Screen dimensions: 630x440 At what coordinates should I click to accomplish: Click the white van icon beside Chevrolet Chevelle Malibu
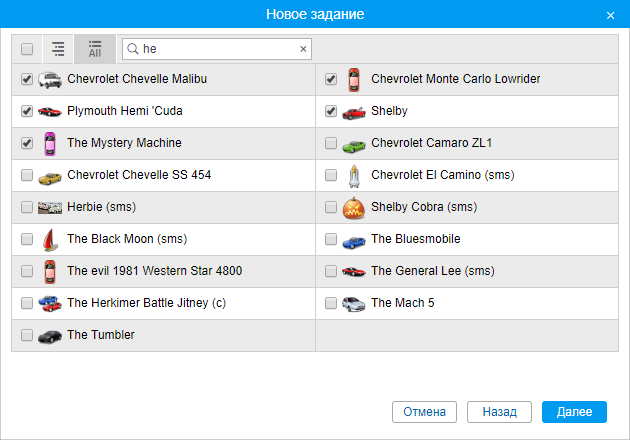pos(50,80)
